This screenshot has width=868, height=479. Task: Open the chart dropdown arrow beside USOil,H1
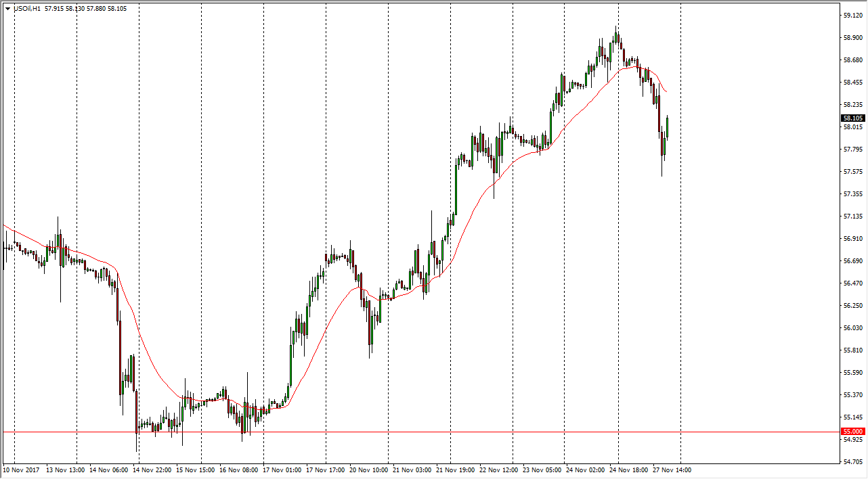[7, 9]
